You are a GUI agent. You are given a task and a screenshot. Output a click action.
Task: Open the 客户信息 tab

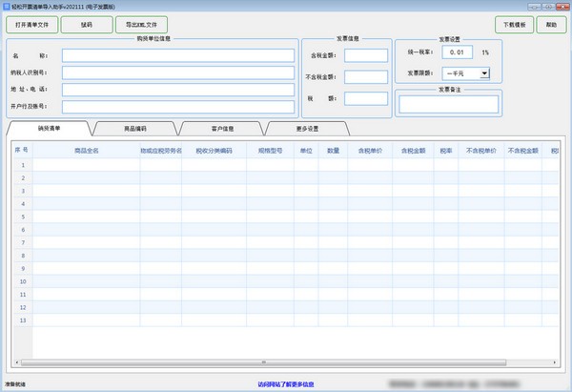click(x=222, y=128)
